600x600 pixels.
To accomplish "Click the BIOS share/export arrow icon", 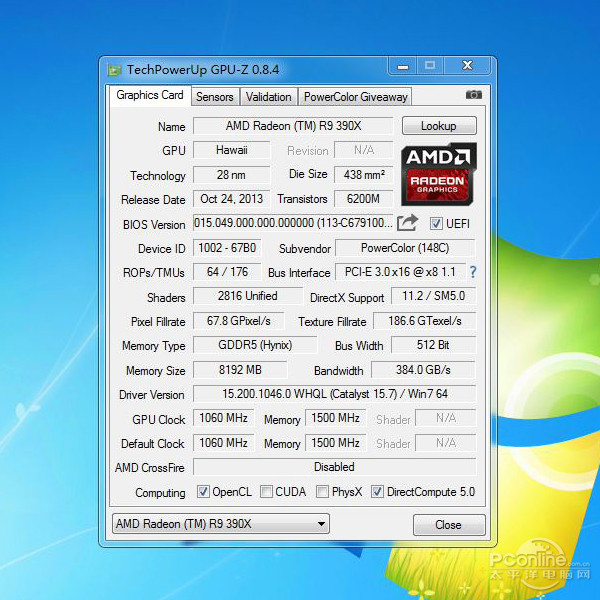I will pyautogui.click(x=407, y=223).
